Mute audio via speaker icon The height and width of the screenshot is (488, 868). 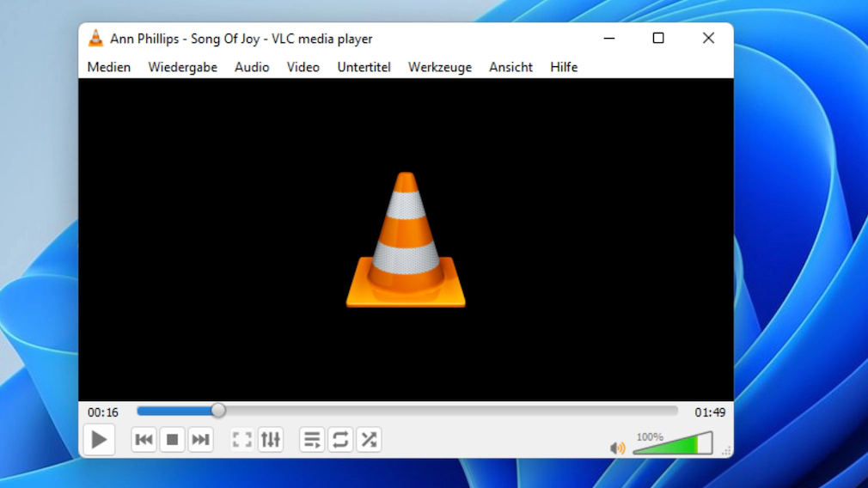(x=617, y=448)
